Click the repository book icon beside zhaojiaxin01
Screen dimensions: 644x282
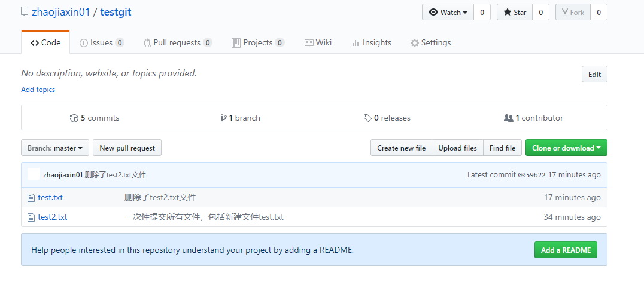(25, 13)
